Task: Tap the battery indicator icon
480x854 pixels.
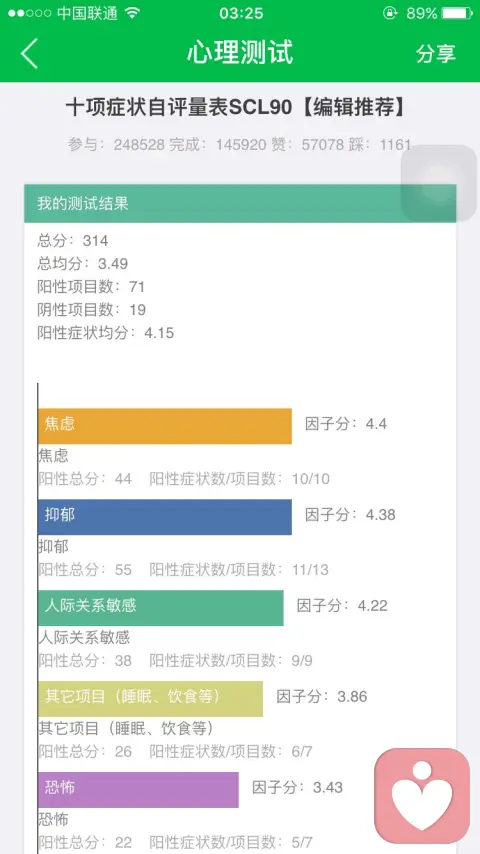Action: [457, 13]
